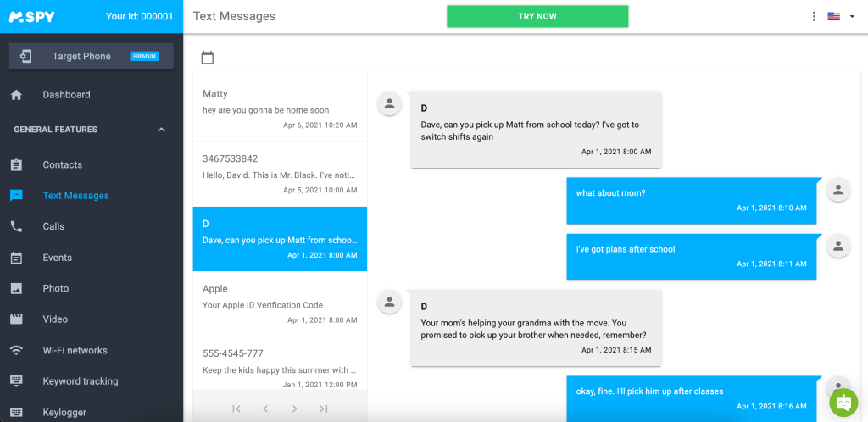
Task: Collapse the General Features section
Action: click(x=161, y=130)
